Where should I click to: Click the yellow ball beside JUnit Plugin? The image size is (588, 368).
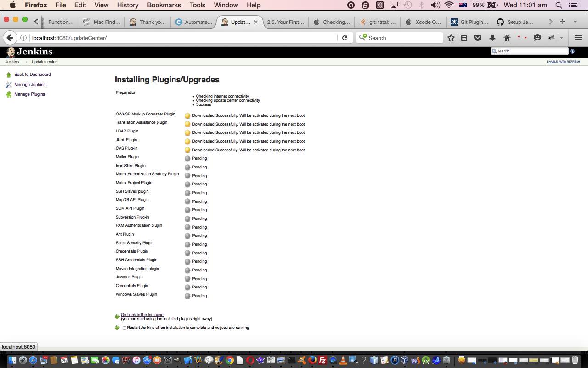[x=187, y=141]
